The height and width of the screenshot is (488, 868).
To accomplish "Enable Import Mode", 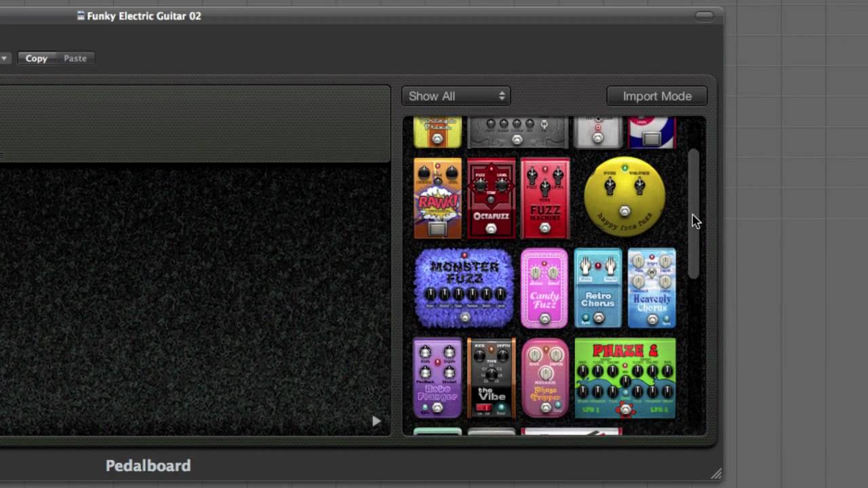I will coord(657,96).
